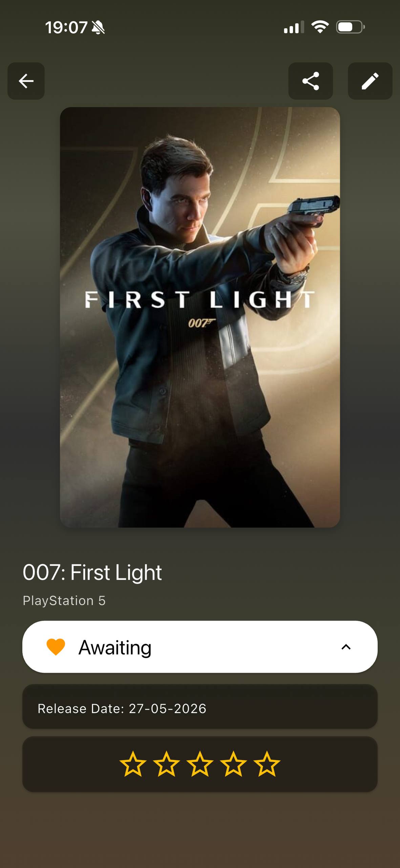The image size is (400, 868).
Task: Collapse the Awaiting status chevron
Action: point(346,647)
